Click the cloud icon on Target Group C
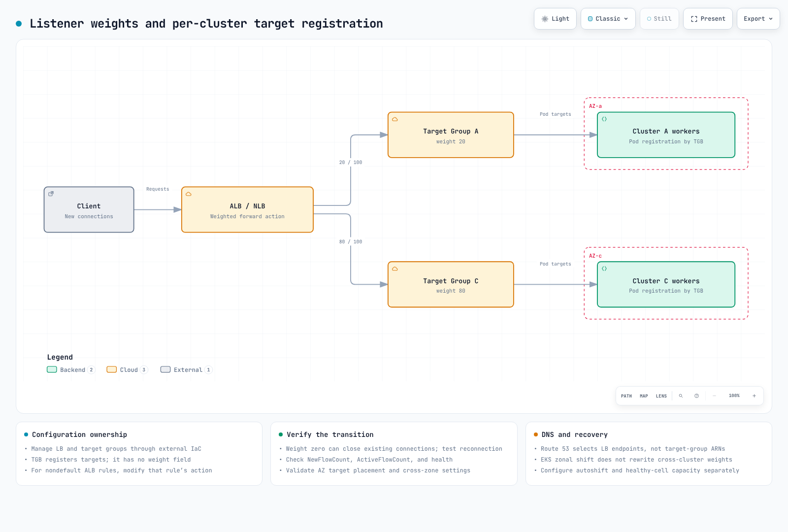Viewport: 788px width, 532px height. click(394, 269)
